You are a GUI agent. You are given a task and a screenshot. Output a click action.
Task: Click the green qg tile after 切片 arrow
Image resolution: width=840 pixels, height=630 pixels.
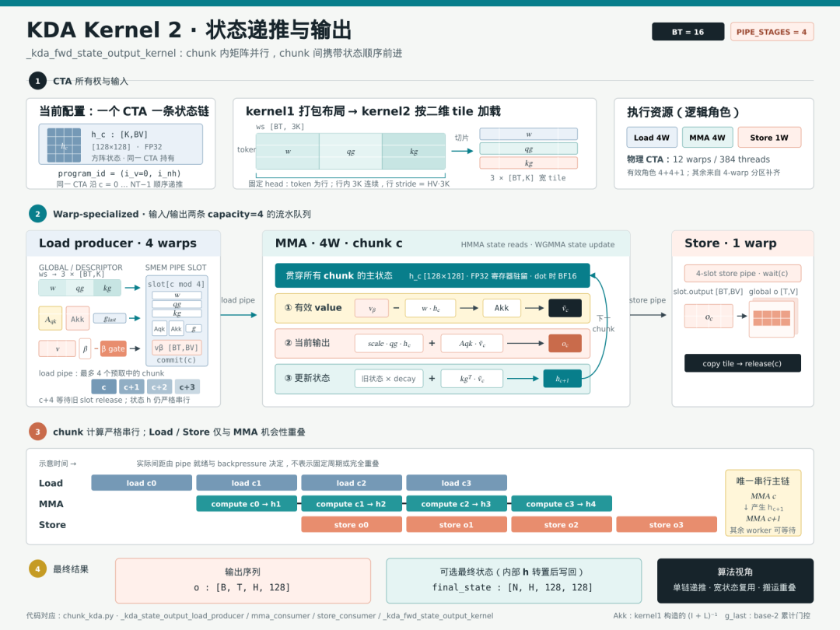pyautogui.click(x=529, y=149)
